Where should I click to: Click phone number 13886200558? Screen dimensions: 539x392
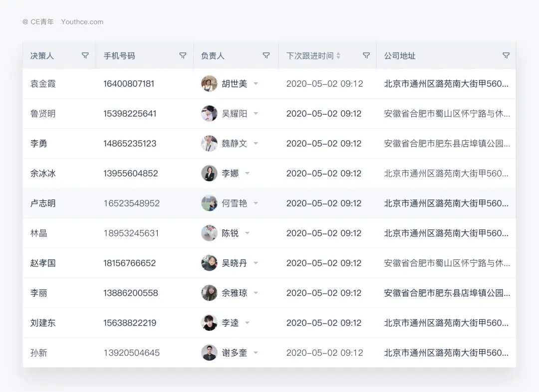pyautogui.click(x=131, y=293)
